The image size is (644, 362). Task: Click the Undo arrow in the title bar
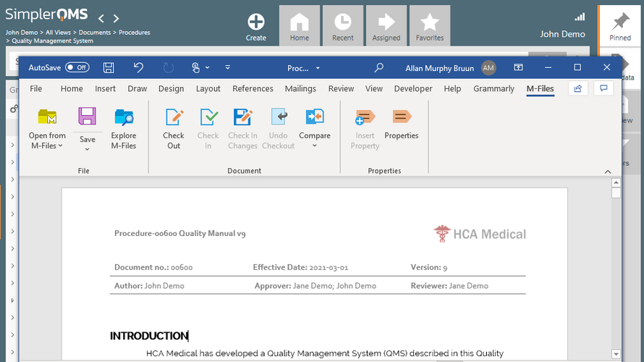tap(138, 67)
